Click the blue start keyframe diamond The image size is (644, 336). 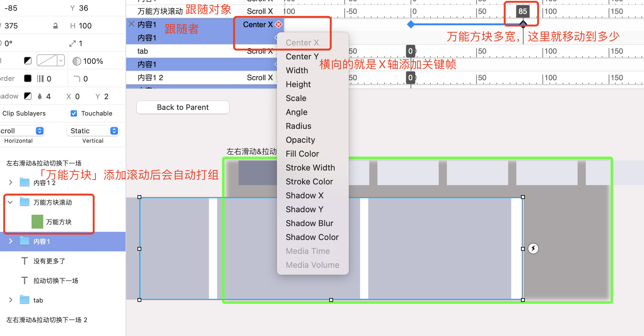point(411,24)
